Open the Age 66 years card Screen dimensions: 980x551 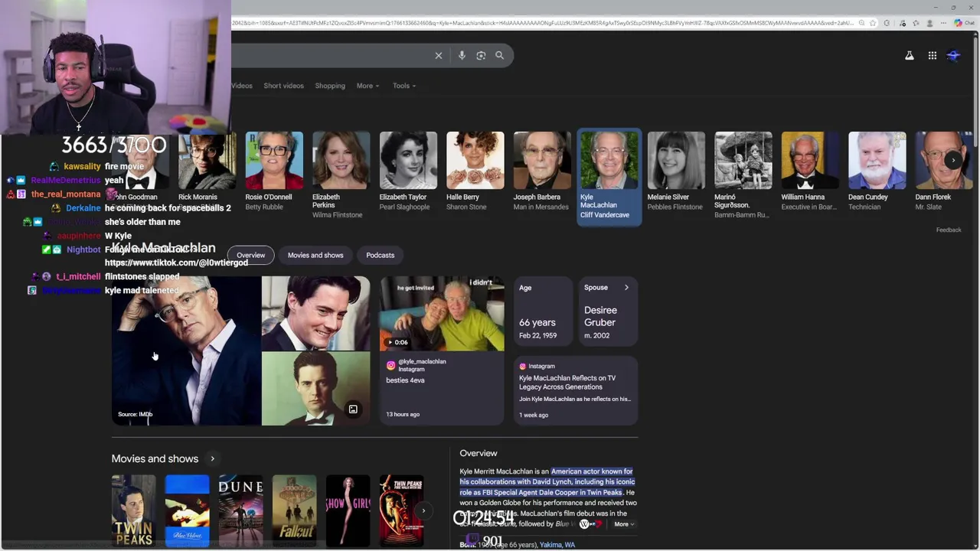click(x=543, y=313)
